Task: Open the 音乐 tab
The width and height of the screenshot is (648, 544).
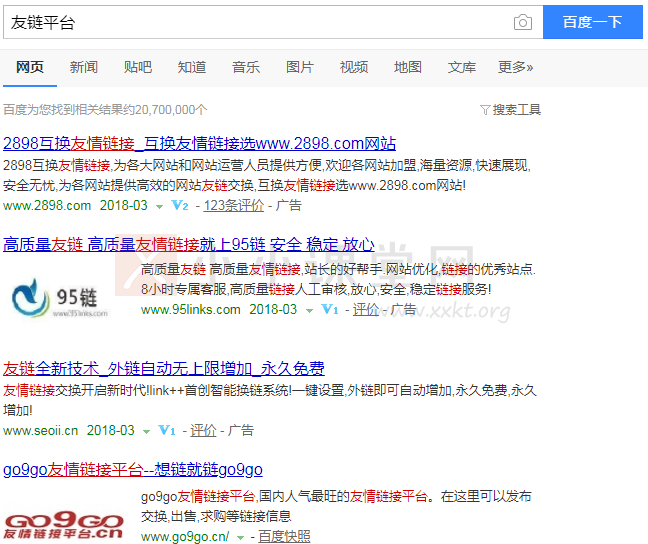Action: [x=246, y=67]
